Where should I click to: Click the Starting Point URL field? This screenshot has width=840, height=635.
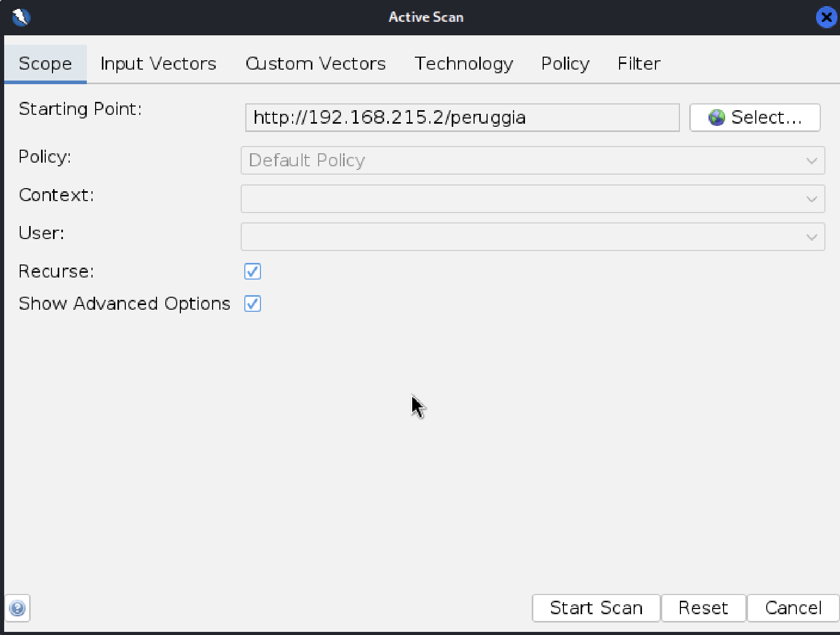tap(462, 117)
